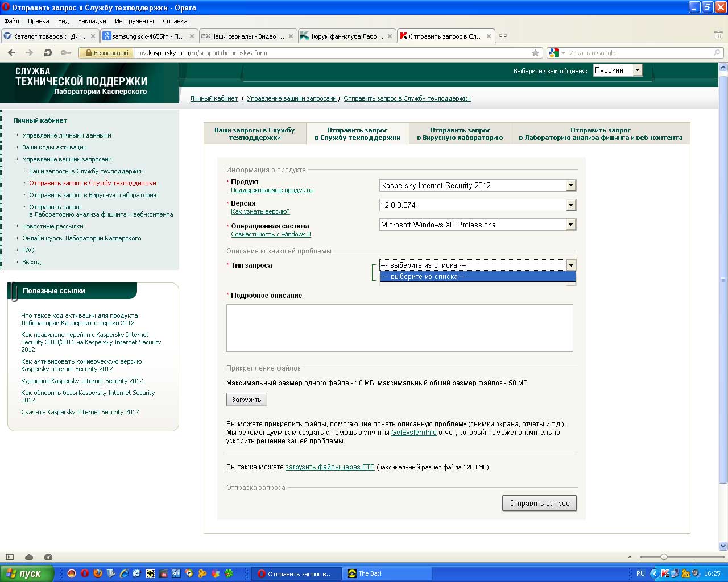
Task: Switch to Ваши запросы в Службу техподдержки tab
Action: pos(255,134)
